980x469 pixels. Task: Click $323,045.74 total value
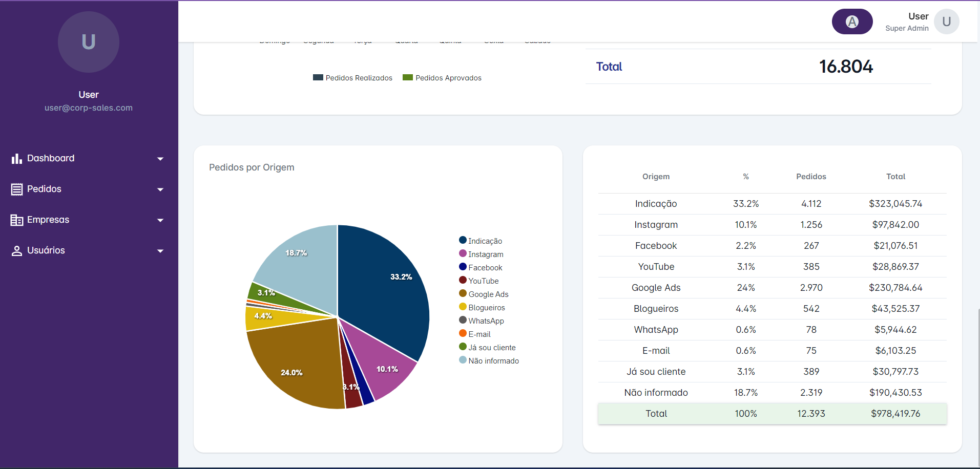(895, 204)
